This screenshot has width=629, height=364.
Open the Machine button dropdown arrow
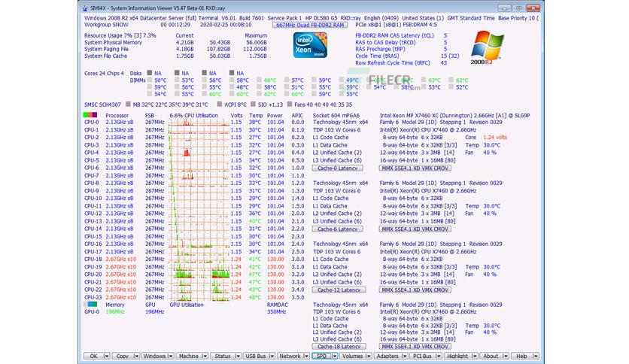click(205, 356)
